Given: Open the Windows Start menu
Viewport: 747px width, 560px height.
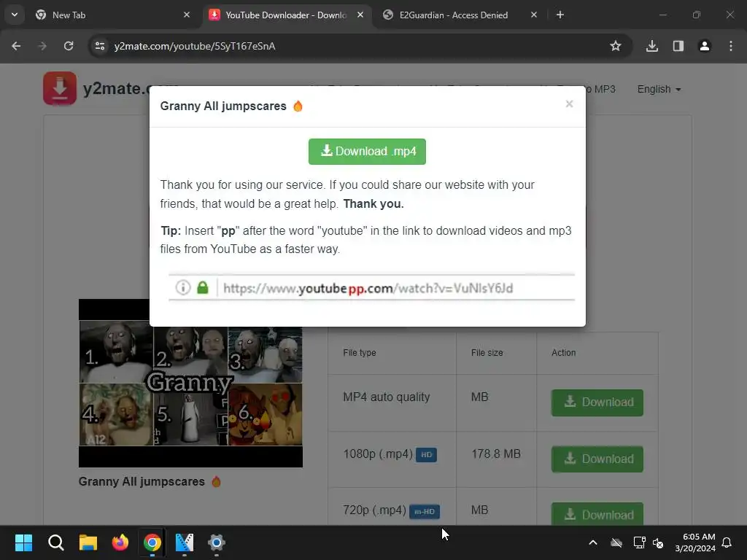Looking at the screenshot, I should (x=24, y=542).
